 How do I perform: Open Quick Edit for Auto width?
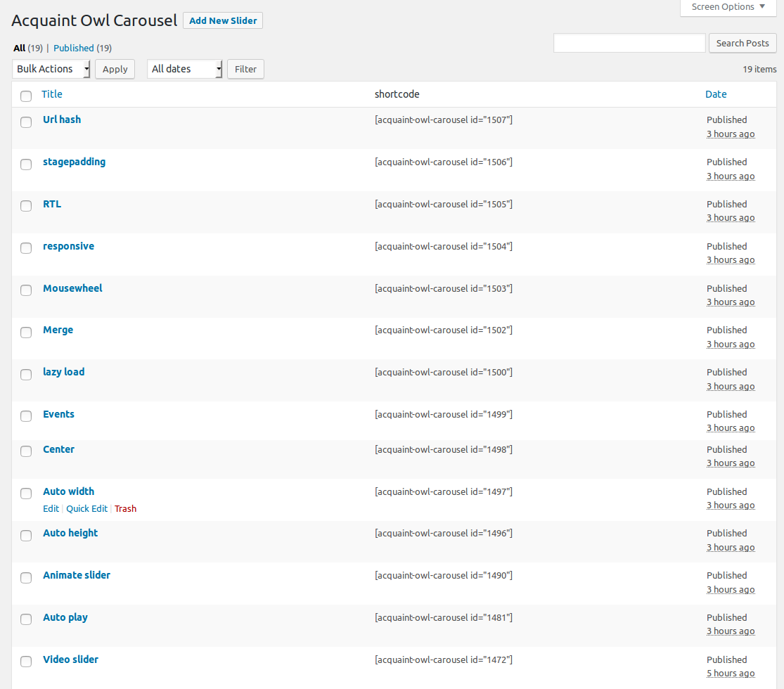pos(86,509)
